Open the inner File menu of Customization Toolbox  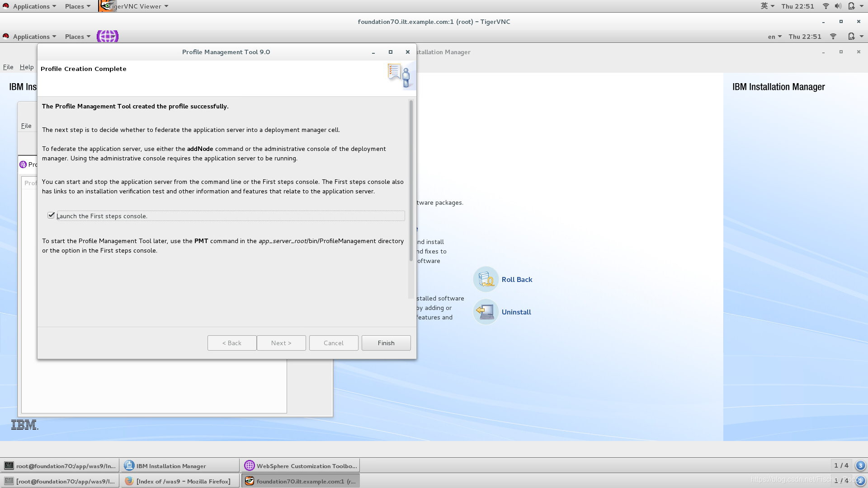point(26,126)
